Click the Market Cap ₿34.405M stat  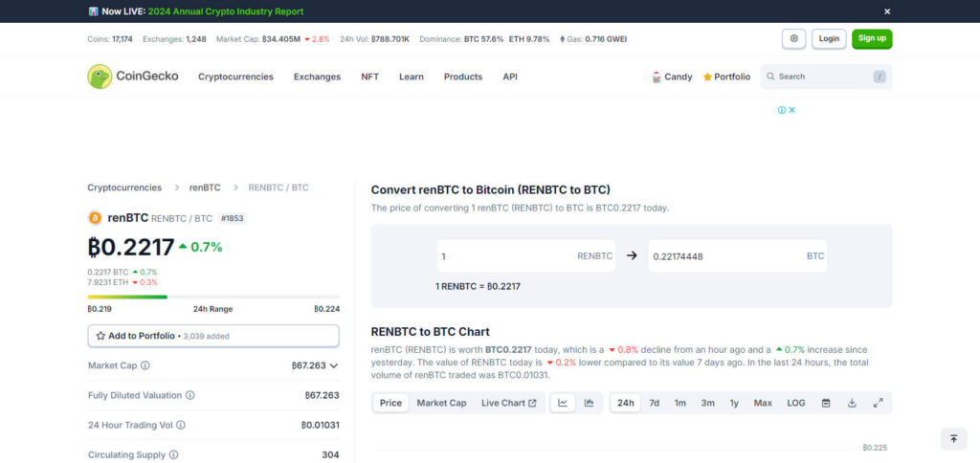point(273,38)
